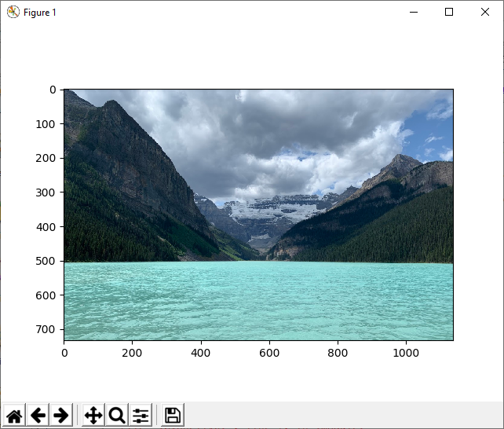This screenshot has width=504, height=429.
Task: Click the matplotlib window logo icon
Action: point(13,13)
